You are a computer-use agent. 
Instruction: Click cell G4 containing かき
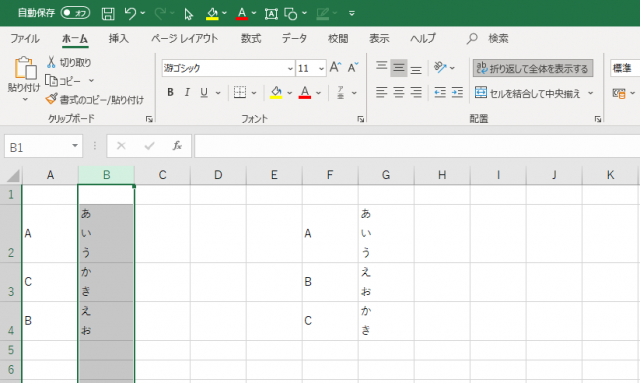[386, 321]
